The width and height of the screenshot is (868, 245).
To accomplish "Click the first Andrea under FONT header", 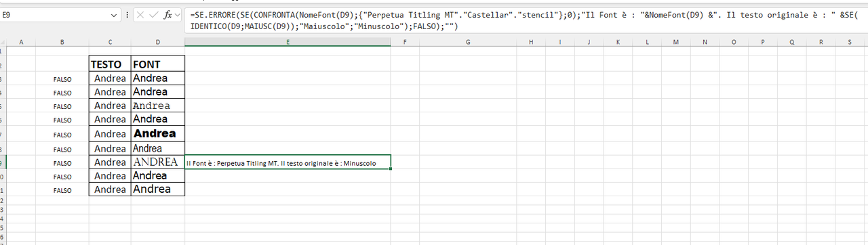I will tap(157, 79).
